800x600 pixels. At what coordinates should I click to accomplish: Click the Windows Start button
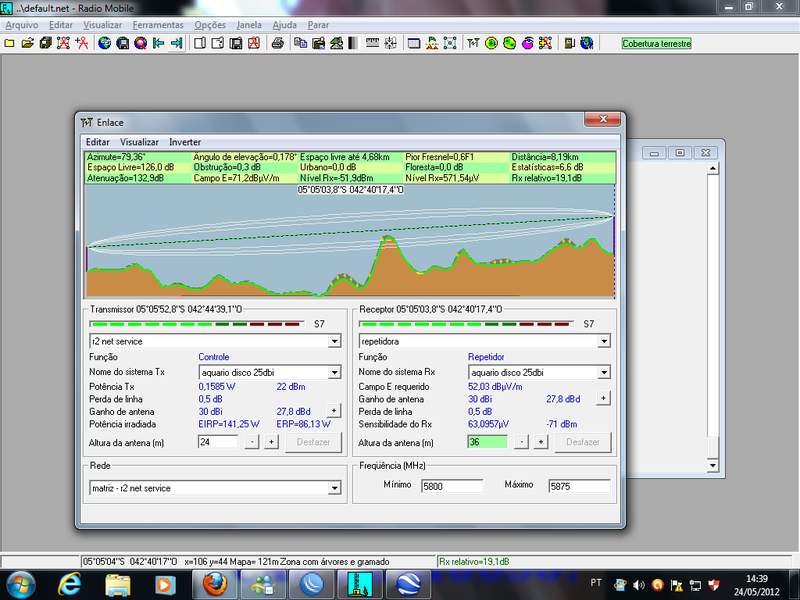click(22, 583)
